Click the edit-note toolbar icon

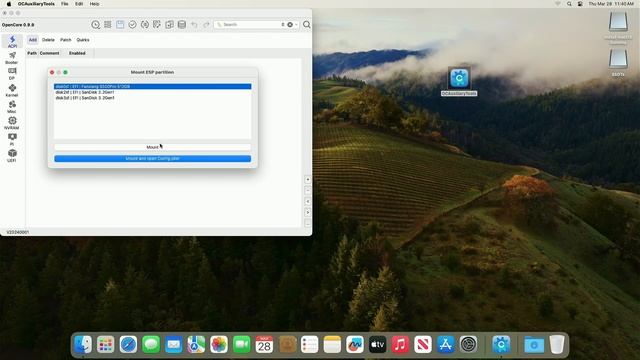(157, 25)
